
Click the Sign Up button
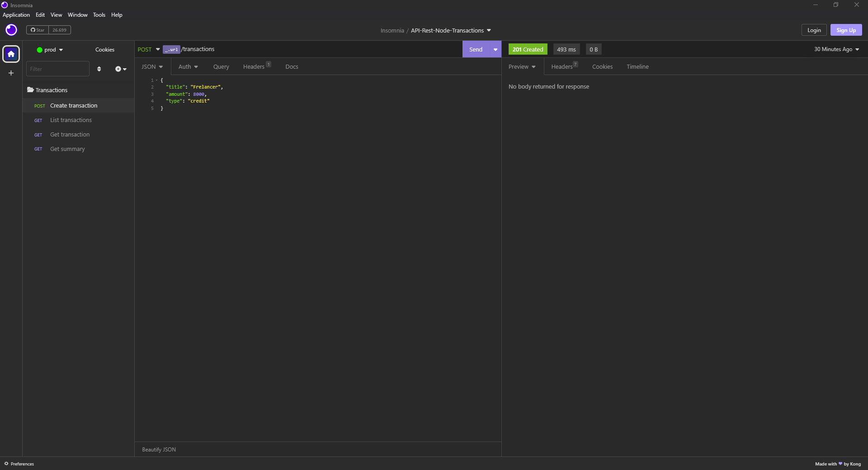(846, 30)
